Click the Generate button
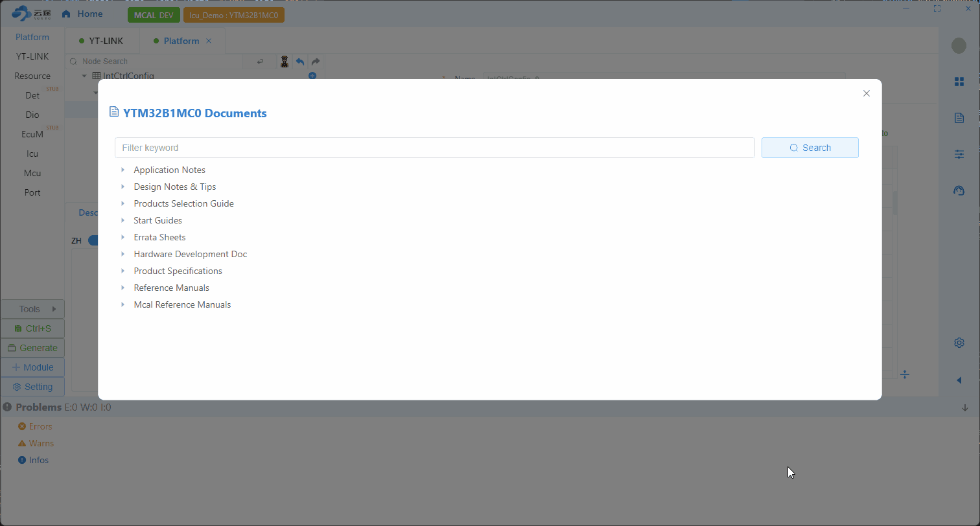The height and width of the screenshot is (526, 980). 32,348
